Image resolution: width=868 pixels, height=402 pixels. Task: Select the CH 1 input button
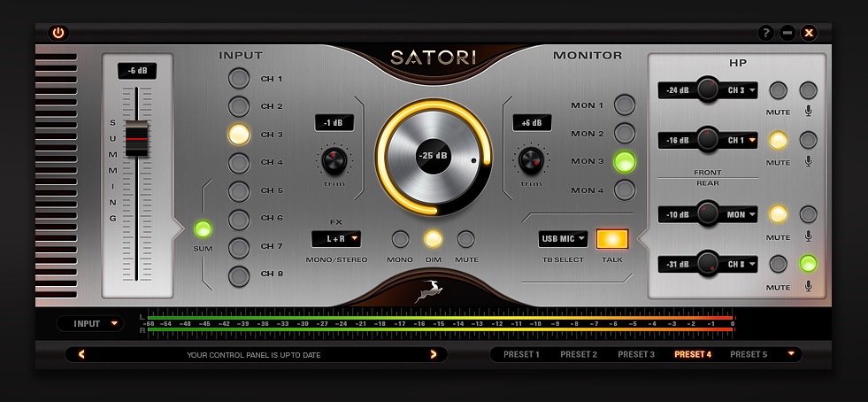(x=239, y=79)
